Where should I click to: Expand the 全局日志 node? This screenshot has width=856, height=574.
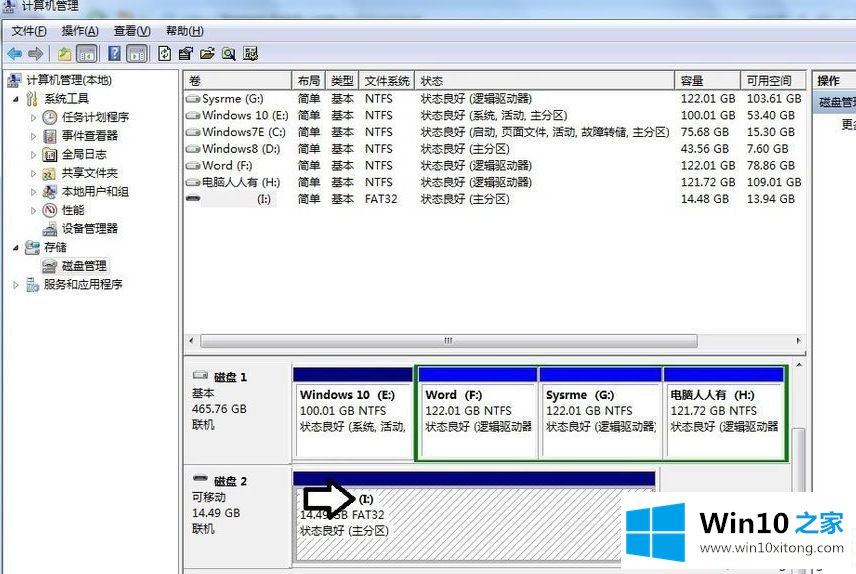[33, 155]
